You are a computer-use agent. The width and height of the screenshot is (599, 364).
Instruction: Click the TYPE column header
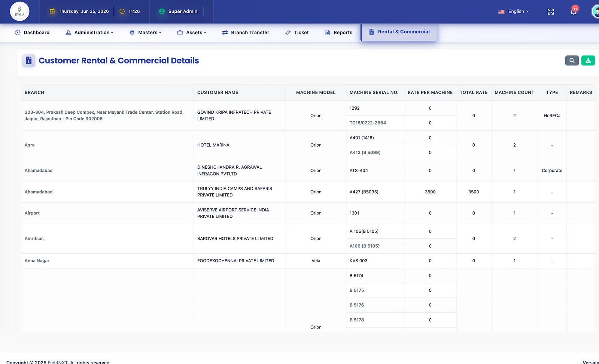(552, 92)
